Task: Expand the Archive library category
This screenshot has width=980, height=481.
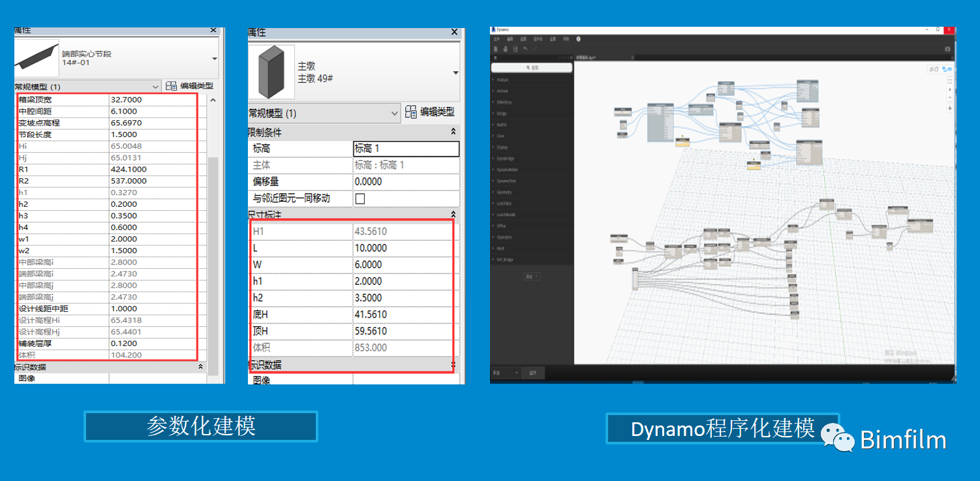Action: click(x=502, y=91)
